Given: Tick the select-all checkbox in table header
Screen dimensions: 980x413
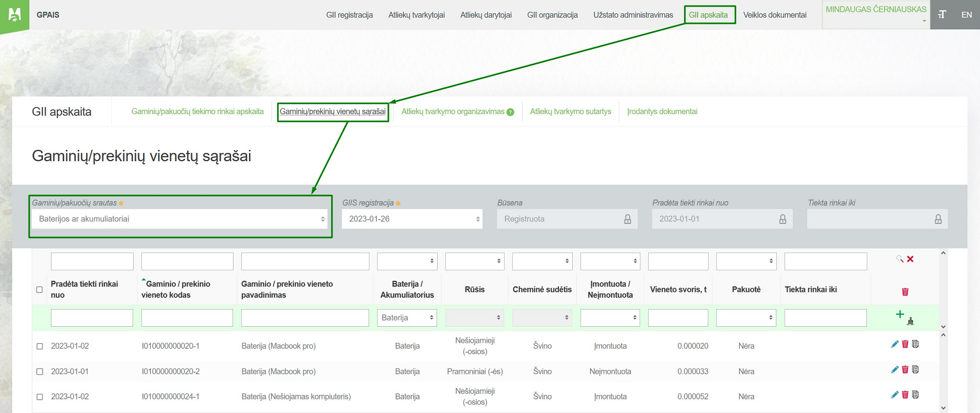Looking at the screenshot, I should [x=40, y=290].
